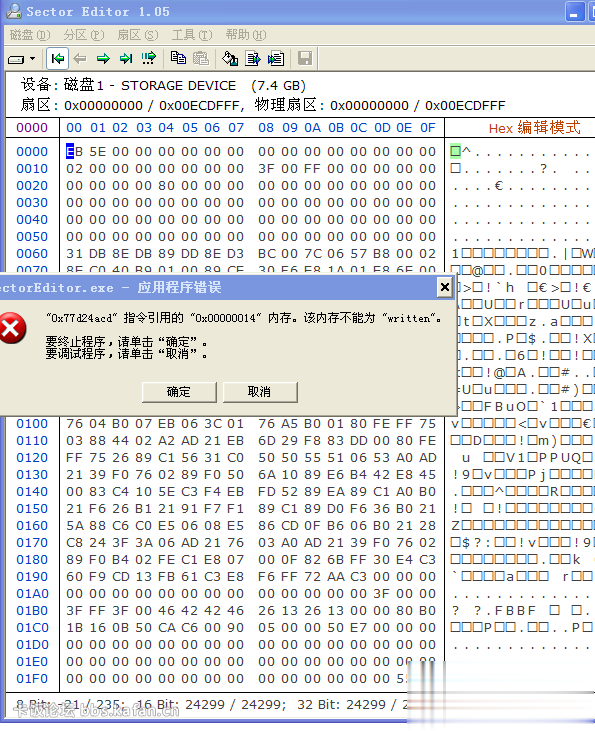Close the application error dialog

point(444,287)
